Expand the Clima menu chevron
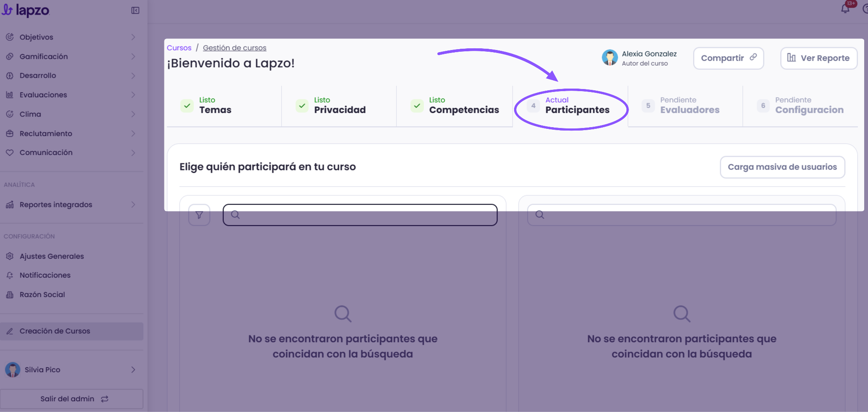 [133, 114]
